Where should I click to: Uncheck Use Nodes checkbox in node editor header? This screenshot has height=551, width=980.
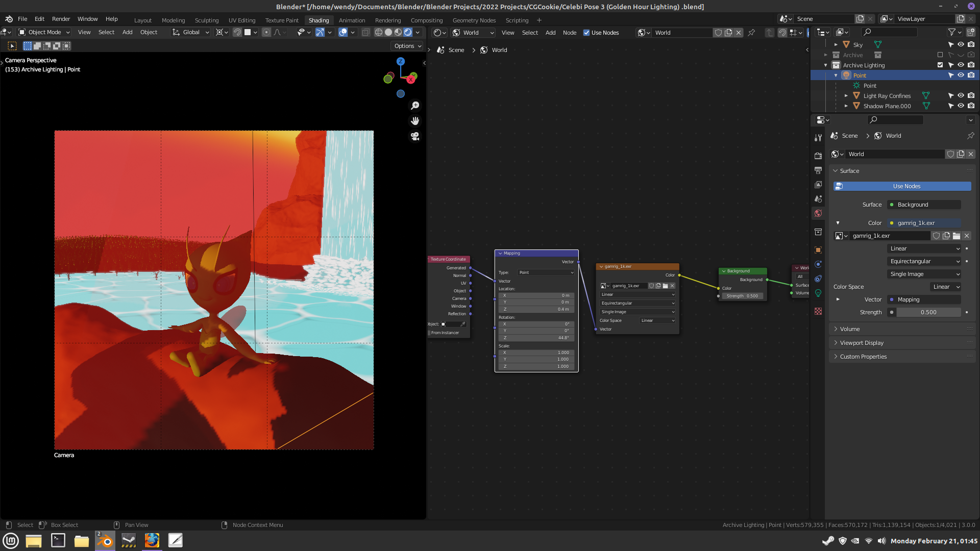point(586,33)
